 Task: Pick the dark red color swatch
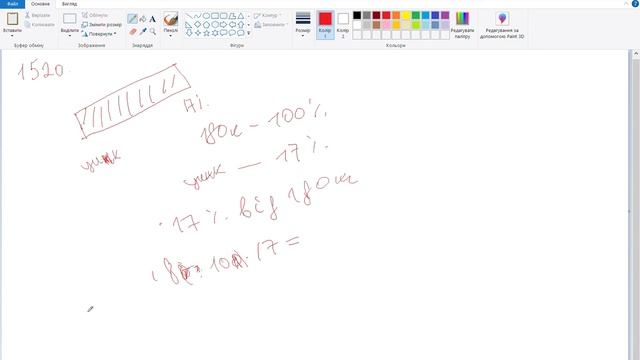coord(376,16)
